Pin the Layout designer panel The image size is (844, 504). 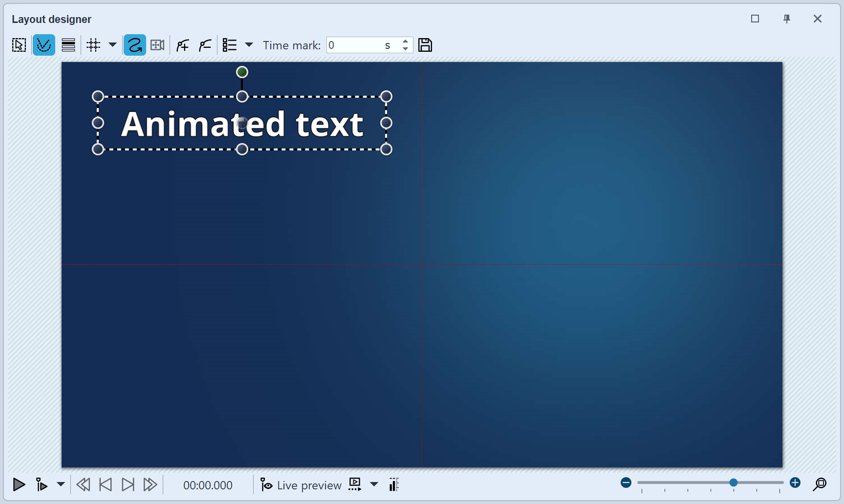click(x=787, y=19)
